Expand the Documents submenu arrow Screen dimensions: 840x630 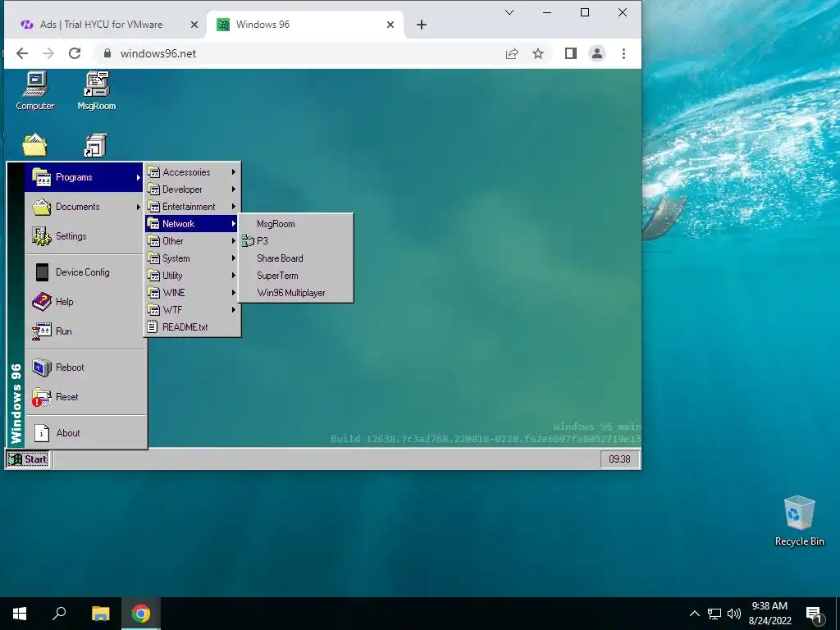coord(138,207)
